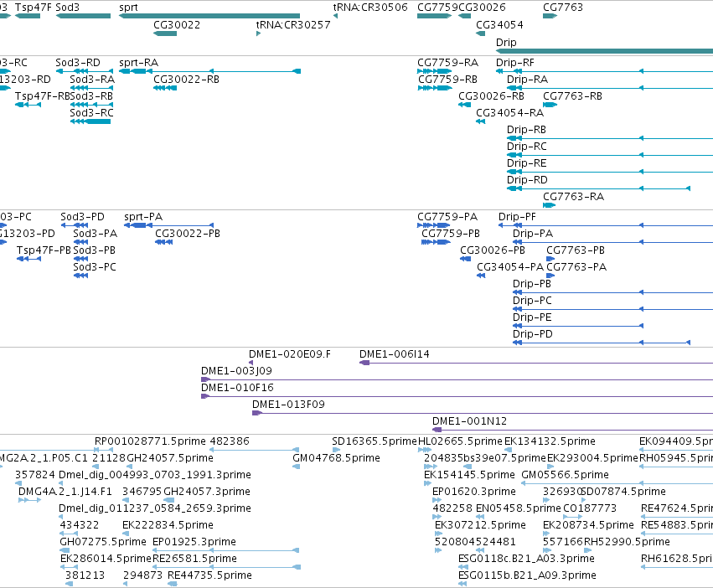Viewport: 713px width, 588px height.
Task: Click the Tsp47F-PB protein label
Action: point(44,250)
